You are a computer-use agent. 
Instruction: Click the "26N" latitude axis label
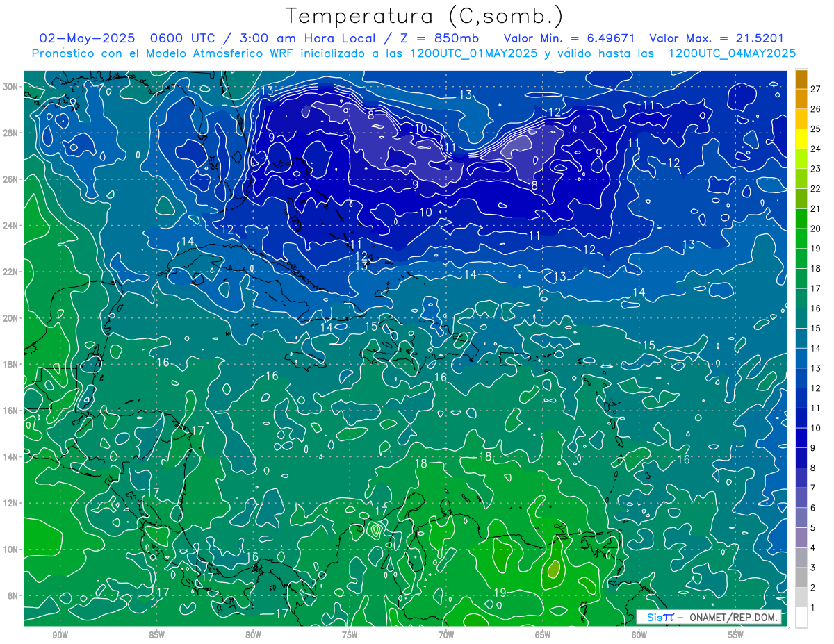tap(11, 179)
